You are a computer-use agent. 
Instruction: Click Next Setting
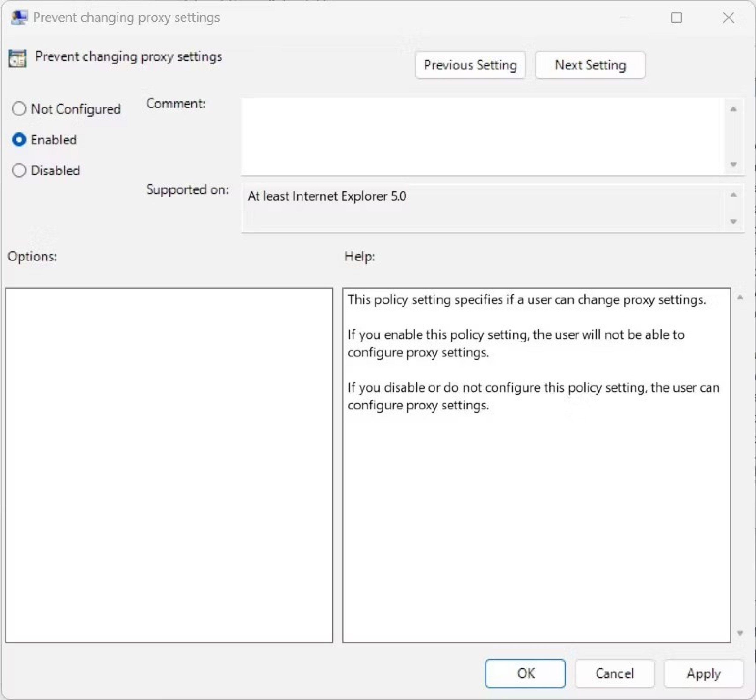coord(590,65)
